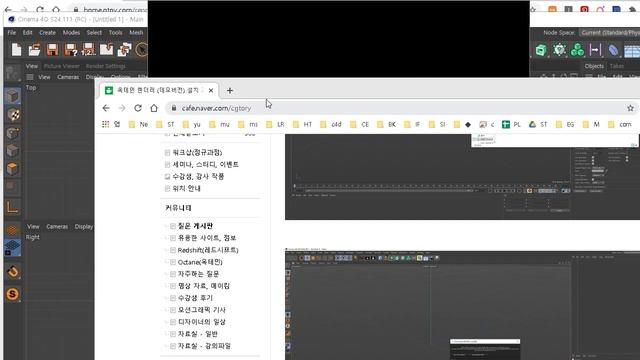The height and width of the screenshot is (360, 640).
Task: Select the Live Selection cursor tool in Cinema 4D
Action: (141, 50)
